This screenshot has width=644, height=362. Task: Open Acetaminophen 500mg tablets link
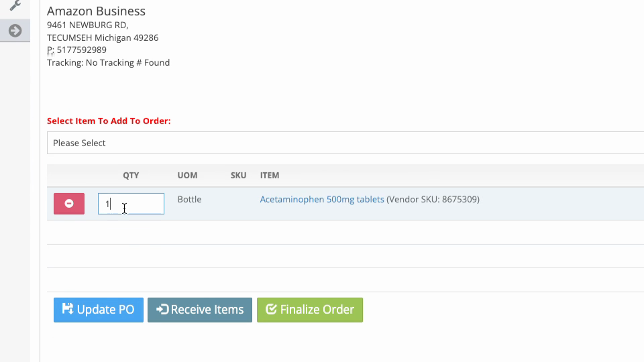point(322,200)
